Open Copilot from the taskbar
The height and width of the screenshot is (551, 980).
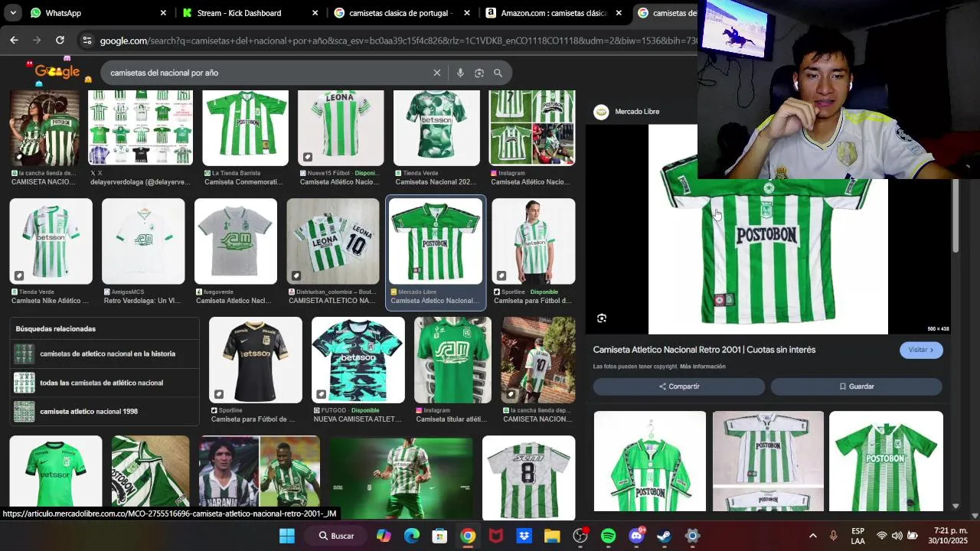384,536
